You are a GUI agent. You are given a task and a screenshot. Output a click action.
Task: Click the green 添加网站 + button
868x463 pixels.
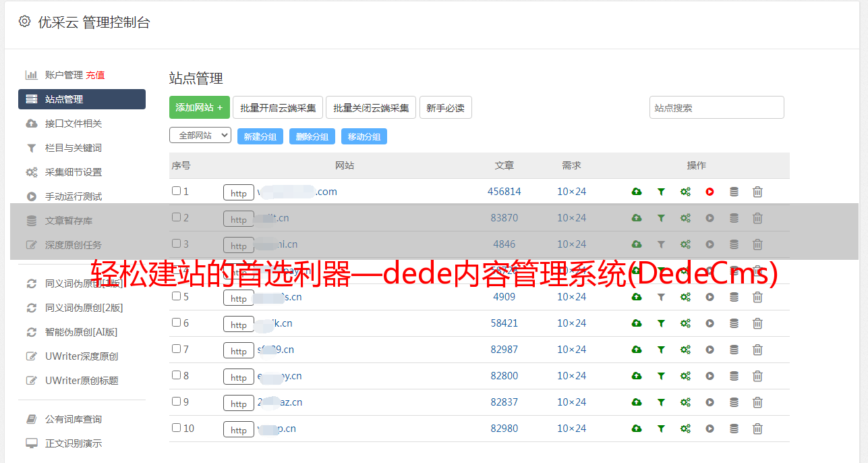coord(200,107)
